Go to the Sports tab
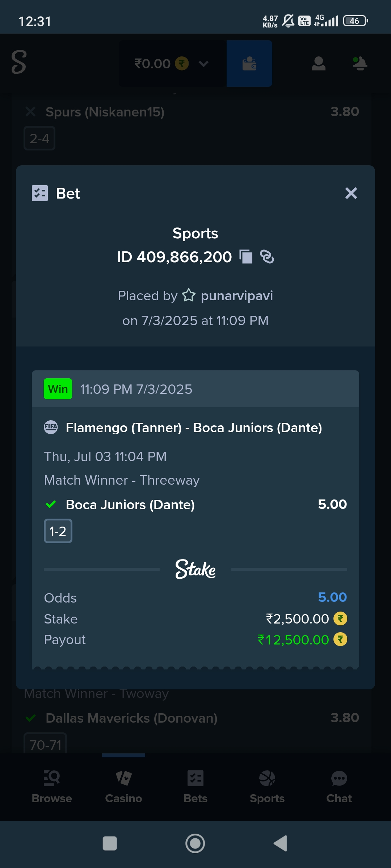391x868 pixels. (267, 787)
